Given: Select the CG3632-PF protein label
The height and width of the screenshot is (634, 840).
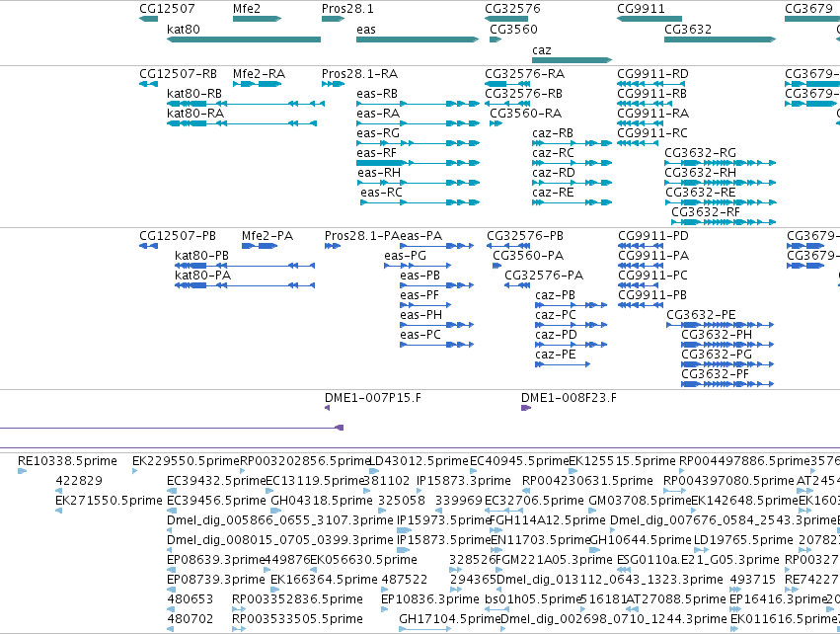Looking at the screenshot, I should (715, 374).
